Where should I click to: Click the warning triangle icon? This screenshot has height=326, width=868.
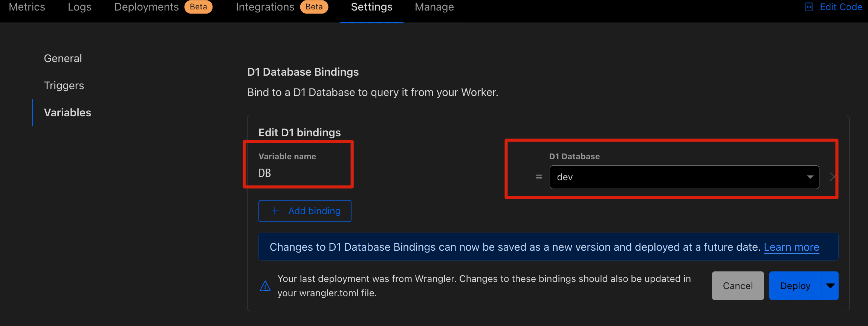(265, 286)
